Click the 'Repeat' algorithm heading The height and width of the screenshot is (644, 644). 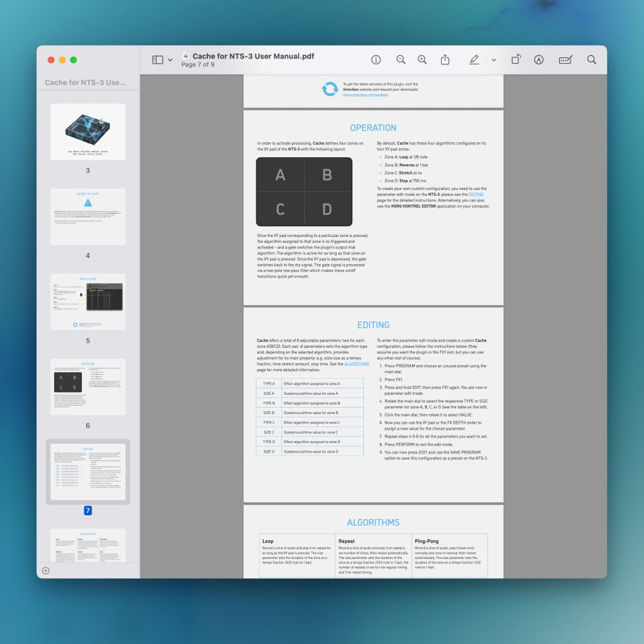346,542
